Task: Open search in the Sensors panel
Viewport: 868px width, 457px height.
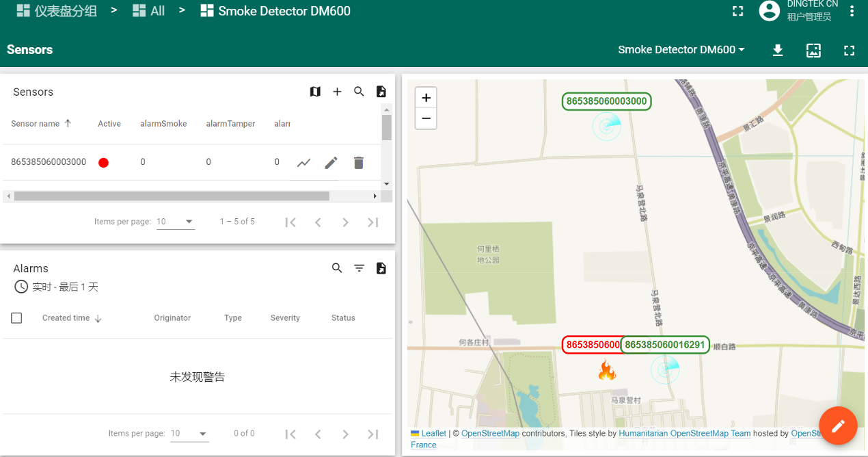Action: [x=359, y=92]
